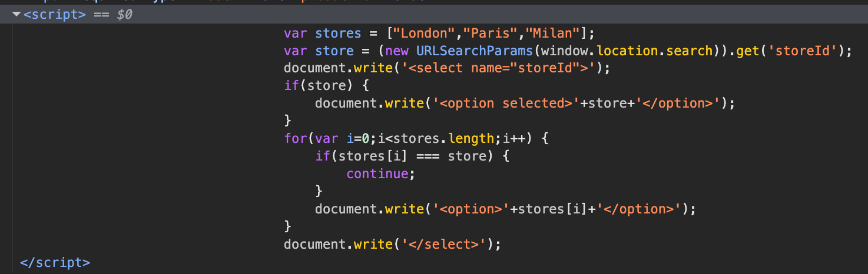This screenshot has width=868, height=274.
Task: Select the opening <script> tag
Action: (54, 15)
